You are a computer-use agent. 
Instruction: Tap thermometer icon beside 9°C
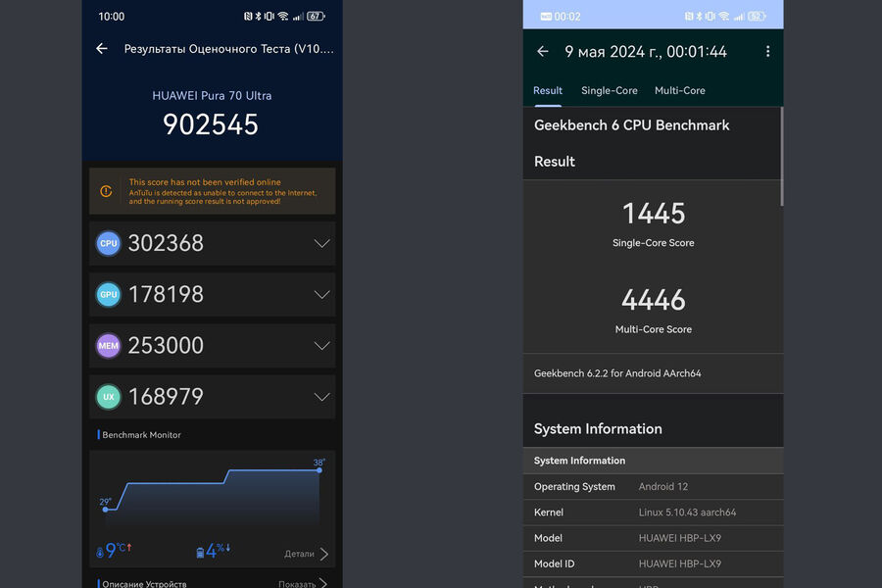100,553
